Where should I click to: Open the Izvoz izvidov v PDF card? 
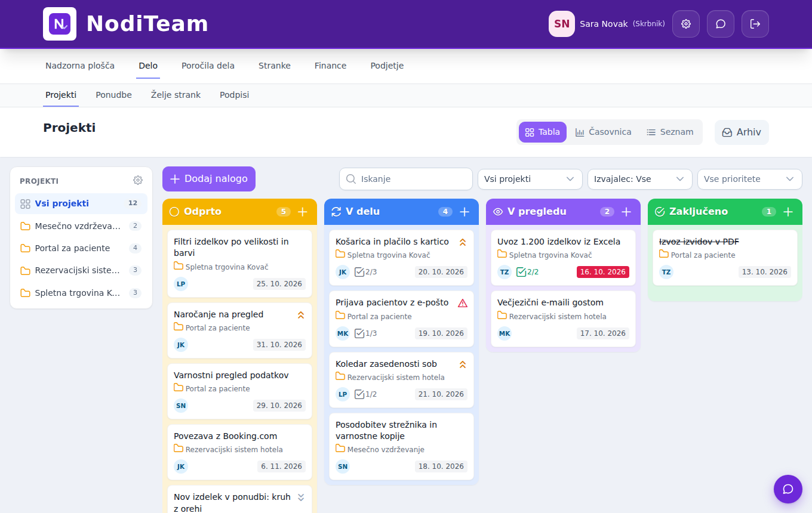pyautogui.click(x=725, y=258)
